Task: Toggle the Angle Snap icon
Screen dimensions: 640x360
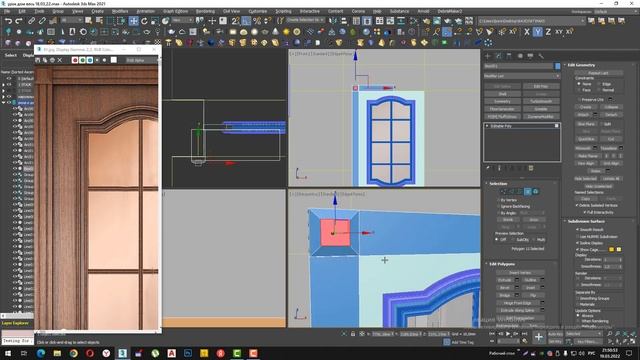Action: point(246,21)
